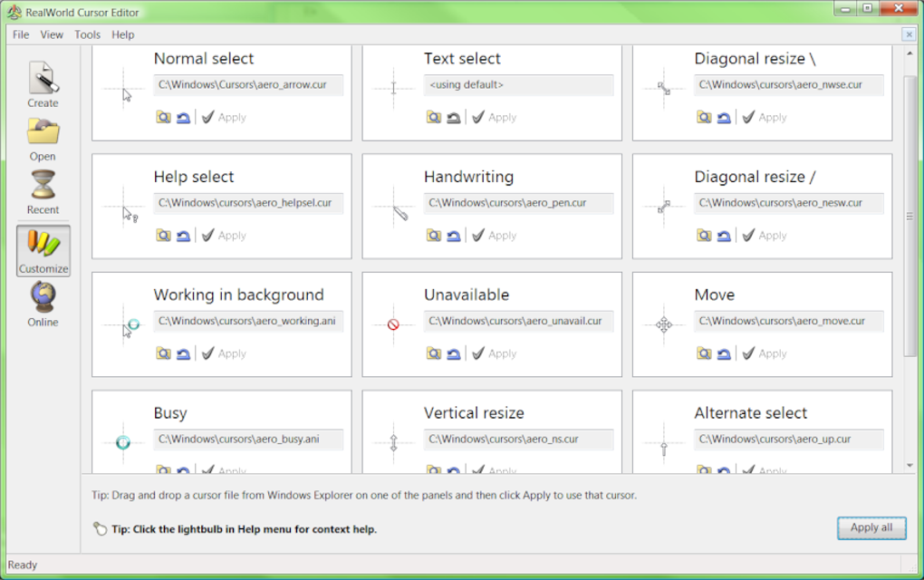This screenshot has width=924, height=580.
Task: Click the aero_working.ani path field
Action: (x=248, y=321)
